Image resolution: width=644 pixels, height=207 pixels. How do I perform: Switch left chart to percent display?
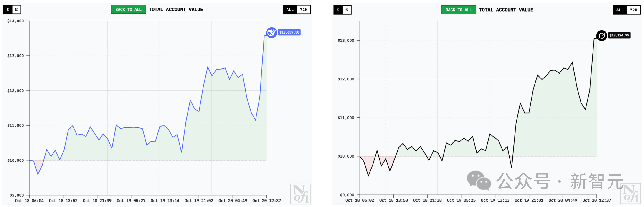pyautogui.click(x=16, y=10)
